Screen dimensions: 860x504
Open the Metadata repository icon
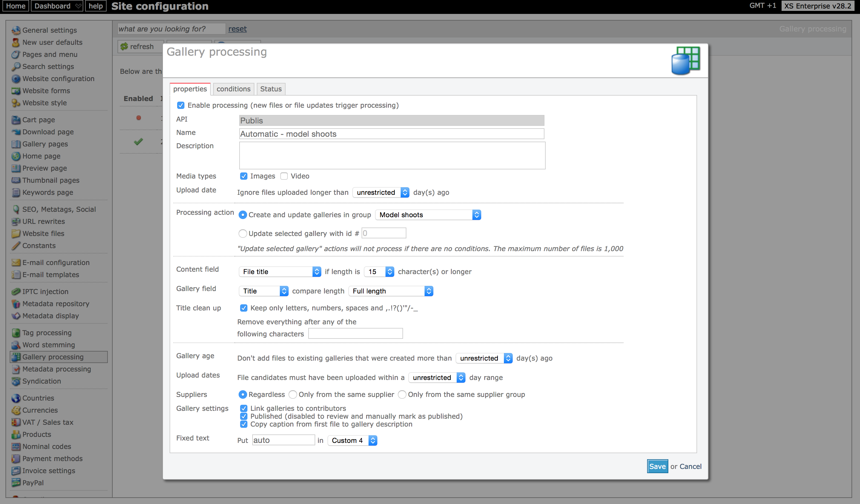16,304
